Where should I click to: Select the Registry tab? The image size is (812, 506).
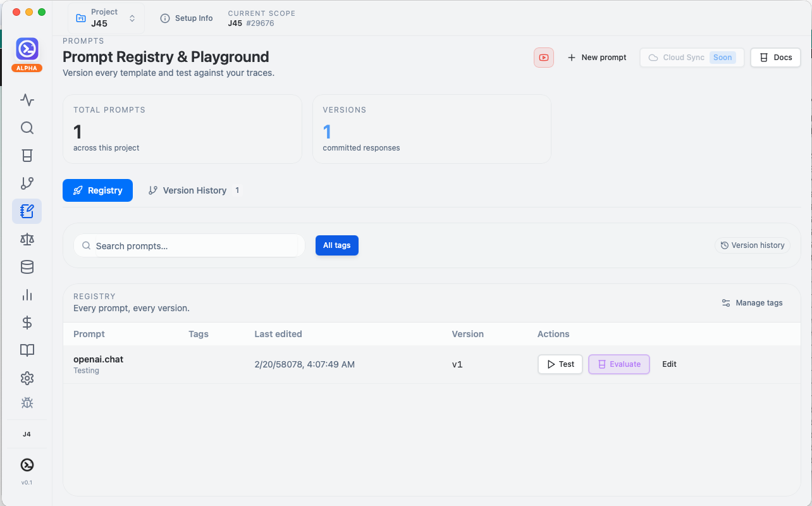pyautogui.click(x=97, y=190)
